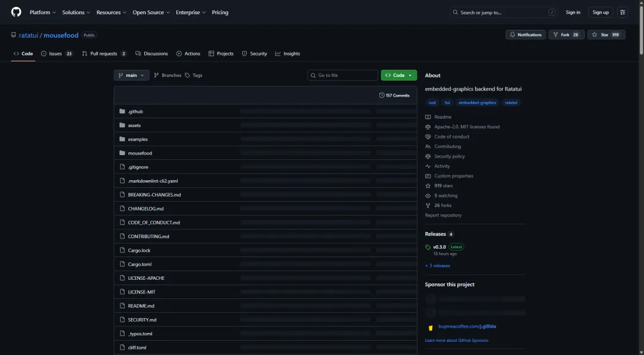644x355 pixels.
Task: Click the mousefood folder icon
Action: pos(122,153)
